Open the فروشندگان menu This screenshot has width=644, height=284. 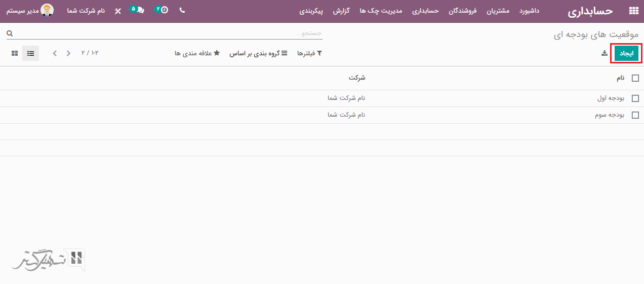tap(463, 11)
